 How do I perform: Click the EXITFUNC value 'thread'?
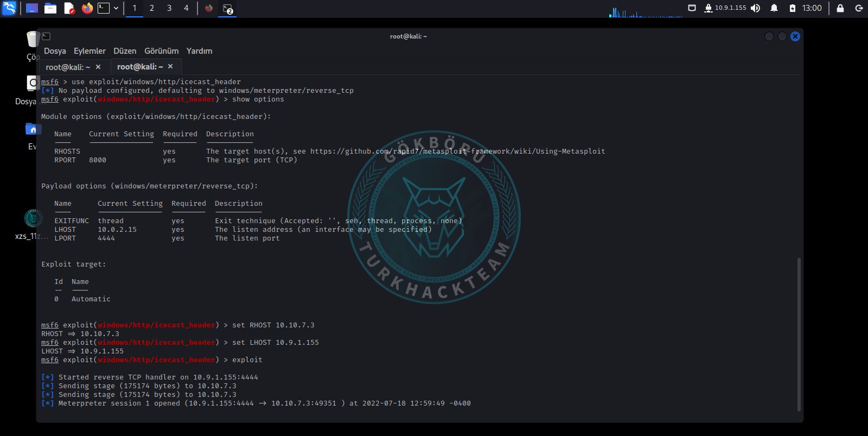[x=111, y=221]
